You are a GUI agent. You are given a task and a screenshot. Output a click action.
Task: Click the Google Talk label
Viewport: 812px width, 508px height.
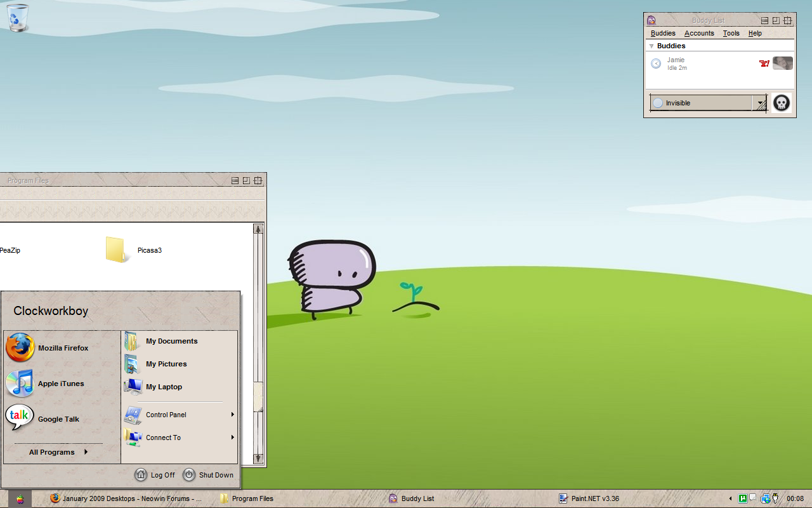(58, 419)
